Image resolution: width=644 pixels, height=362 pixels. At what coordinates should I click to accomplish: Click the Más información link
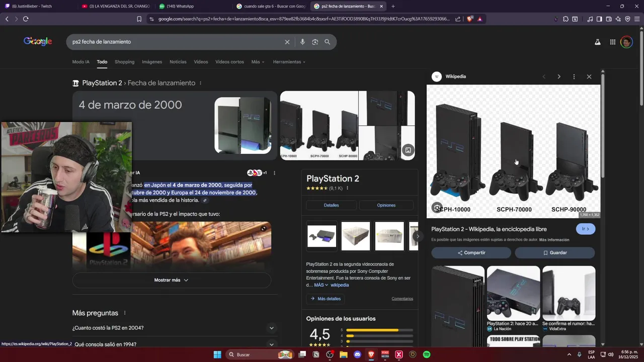[x=554, y=240]
